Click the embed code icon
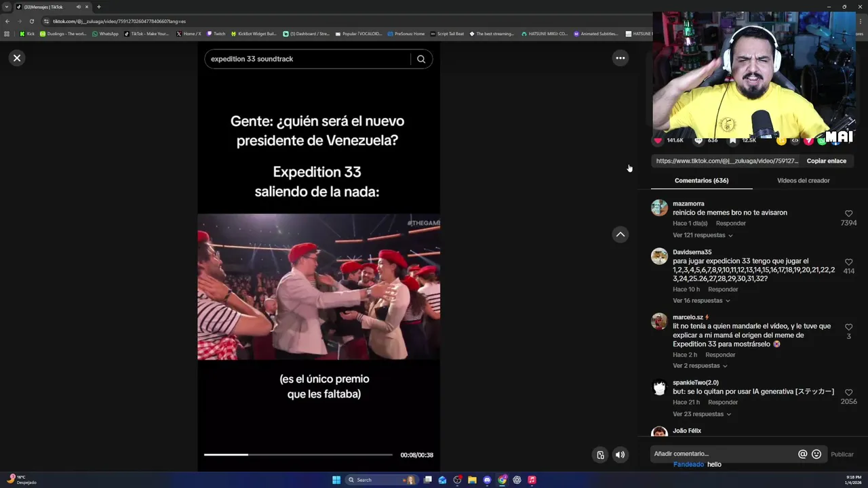This screenshot has height=488, width=868. click(795, 140)
